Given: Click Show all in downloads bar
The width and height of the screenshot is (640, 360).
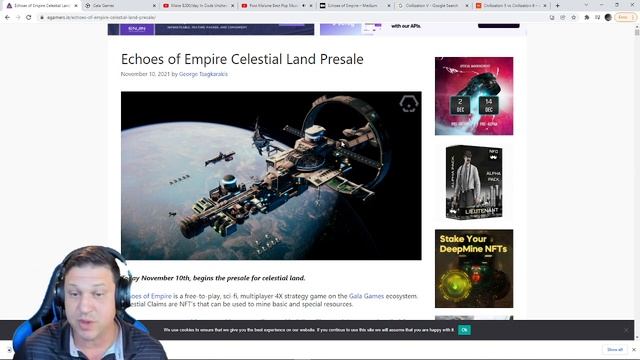Looking at the screenshot, I should 615,349.
